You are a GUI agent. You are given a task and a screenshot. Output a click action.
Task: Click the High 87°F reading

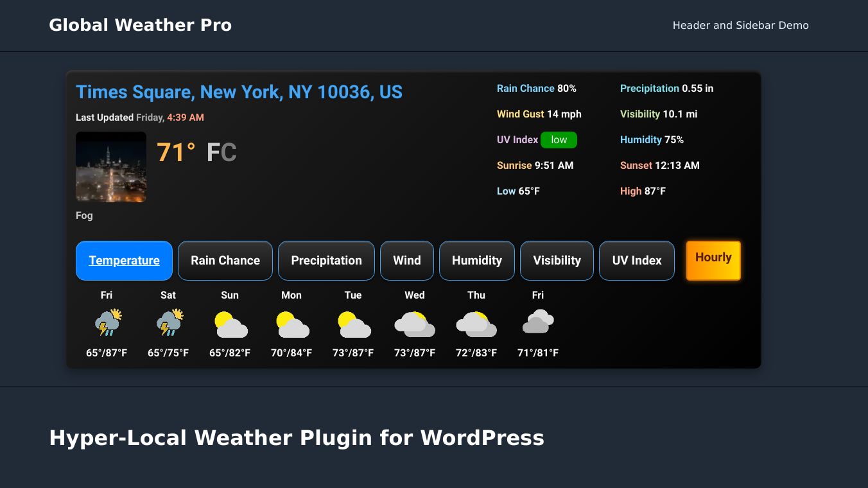click(643, 191)
